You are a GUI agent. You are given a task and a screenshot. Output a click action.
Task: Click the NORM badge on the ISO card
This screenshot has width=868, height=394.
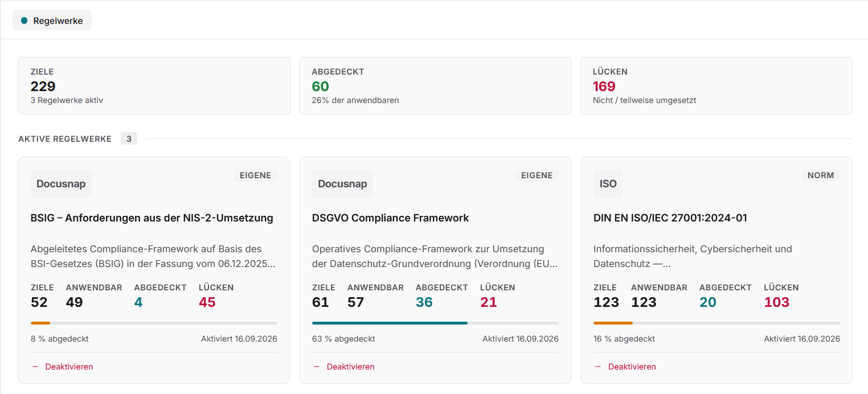click(821, 175)
